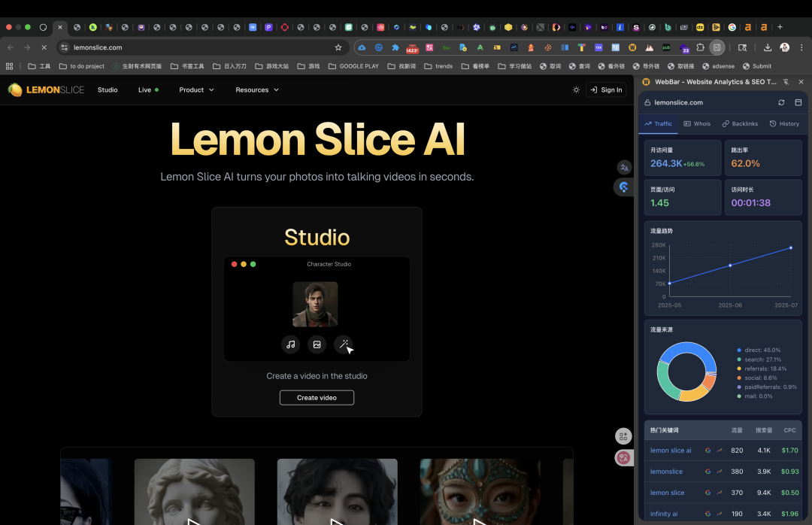Open the Chrome downloads icon
The image size is (812, 525).
tap(768, 47)
